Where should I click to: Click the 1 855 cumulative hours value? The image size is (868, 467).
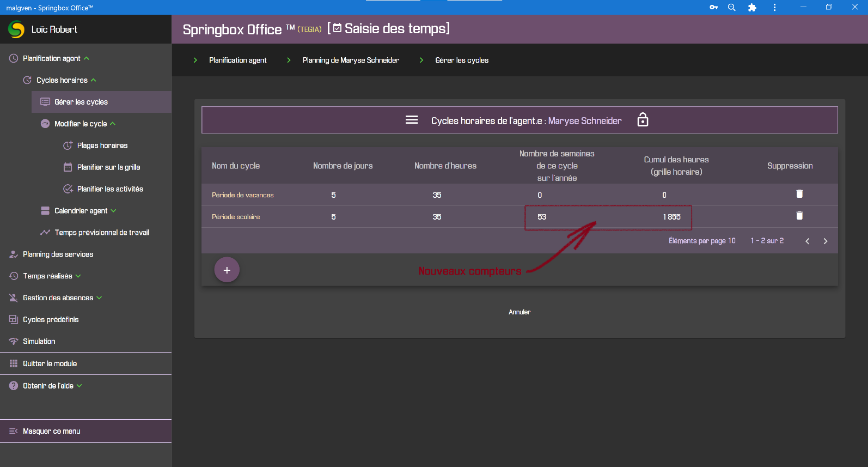coord(672,217)
